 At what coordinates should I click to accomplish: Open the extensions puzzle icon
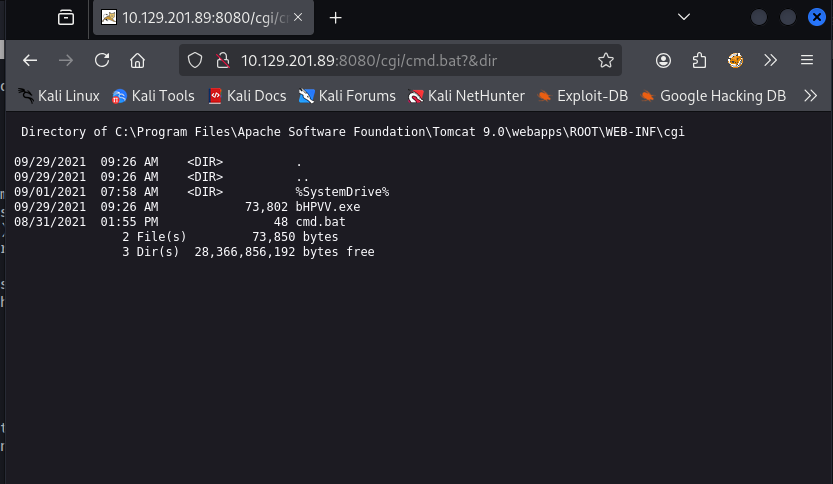pyautogui.click(x=699, y=60)
